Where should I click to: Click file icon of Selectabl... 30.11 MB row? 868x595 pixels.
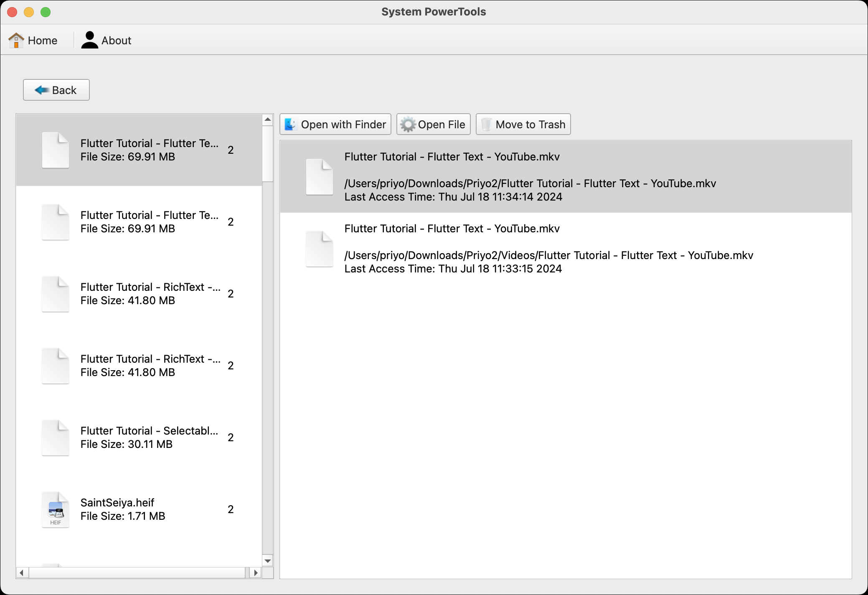pos(56,438)
